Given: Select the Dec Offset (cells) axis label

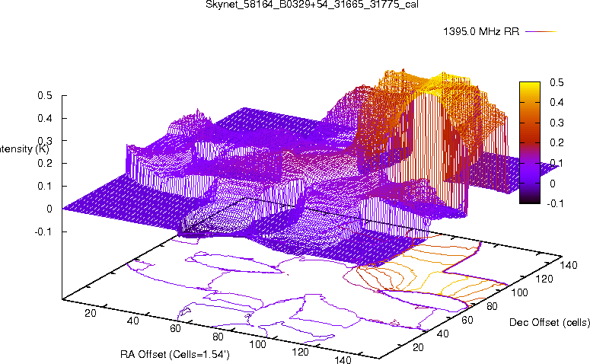Looking at the screenshot, I should [x=550, y=322].
